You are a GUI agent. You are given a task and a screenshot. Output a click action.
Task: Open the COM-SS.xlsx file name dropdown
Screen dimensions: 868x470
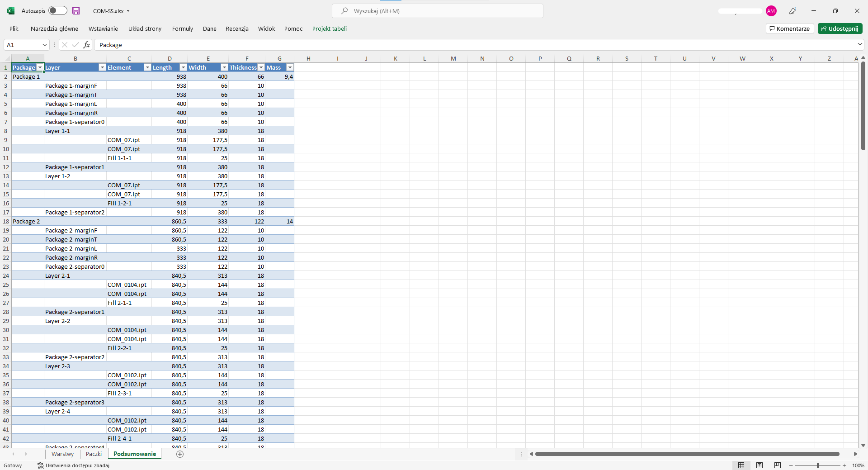coord(128,11)
